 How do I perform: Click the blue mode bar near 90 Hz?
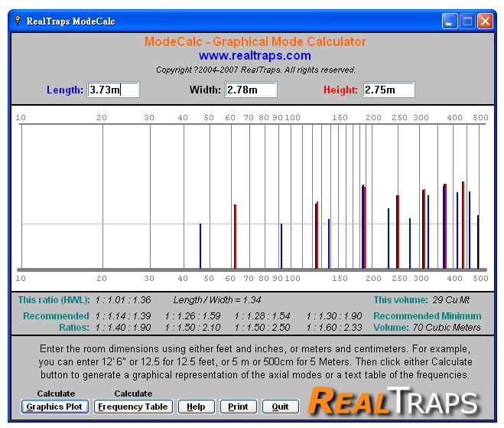pyautogui.click(x=281, y=246)
